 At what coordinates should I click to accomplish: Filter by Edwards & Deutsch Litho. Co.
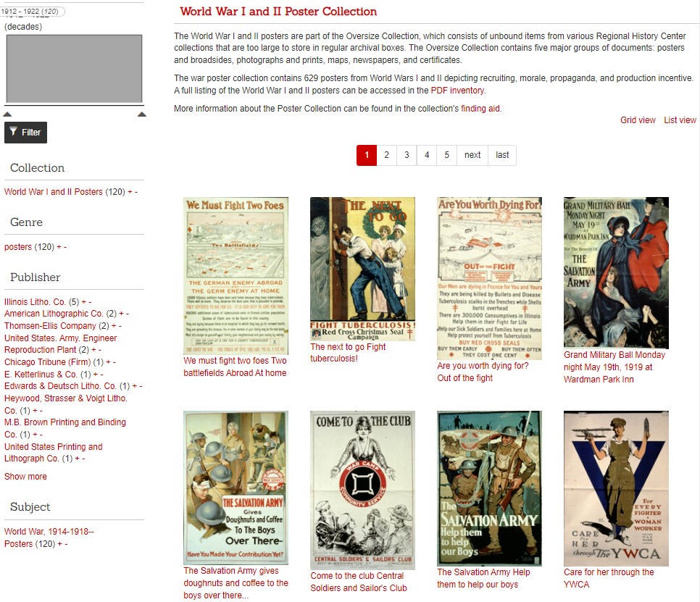(x=60, y=385)
